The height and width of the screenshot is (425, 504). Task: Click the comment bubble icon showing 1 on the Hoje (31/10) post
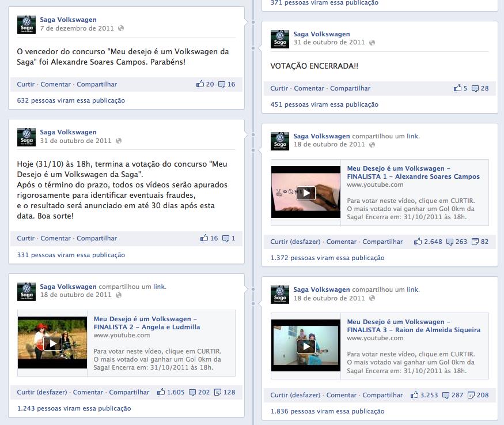click(x=226, y=239)
